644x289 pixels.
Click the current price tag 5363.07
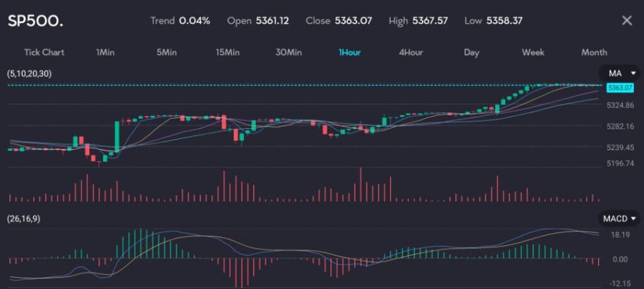pos(618,88)
